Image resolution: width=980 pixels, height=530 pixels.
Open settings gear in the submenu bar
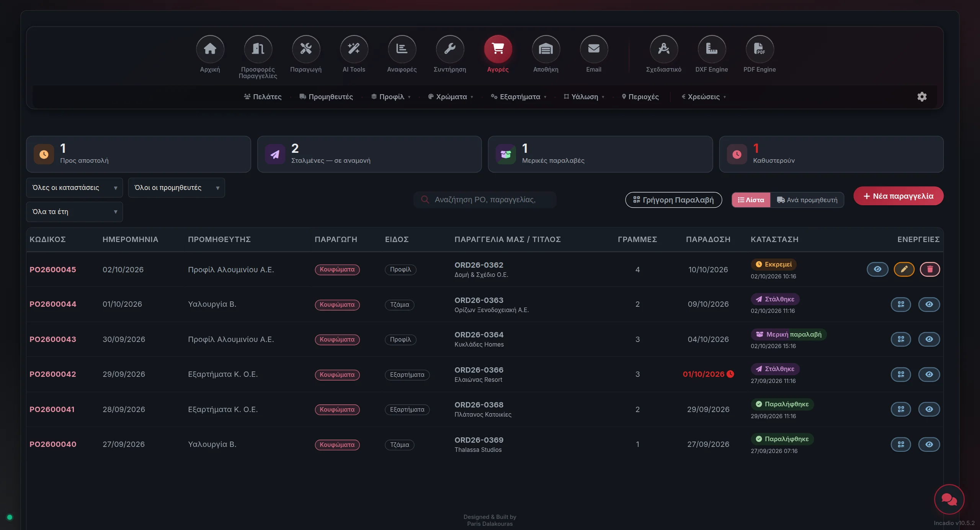click(x=922, y=97)
